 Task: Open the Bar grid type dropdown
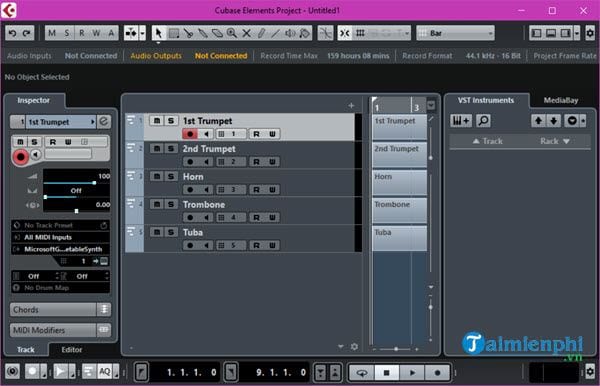(455, 33)
